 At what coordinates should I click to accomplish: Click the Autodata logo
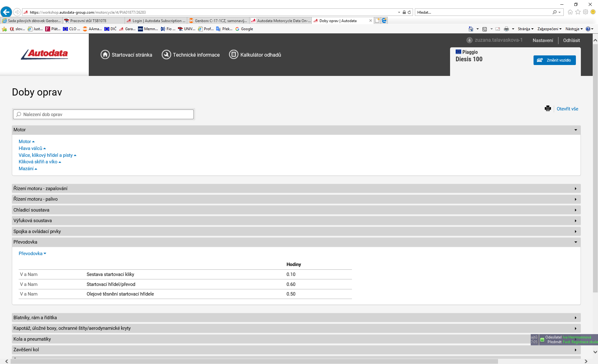coord(45,54)
